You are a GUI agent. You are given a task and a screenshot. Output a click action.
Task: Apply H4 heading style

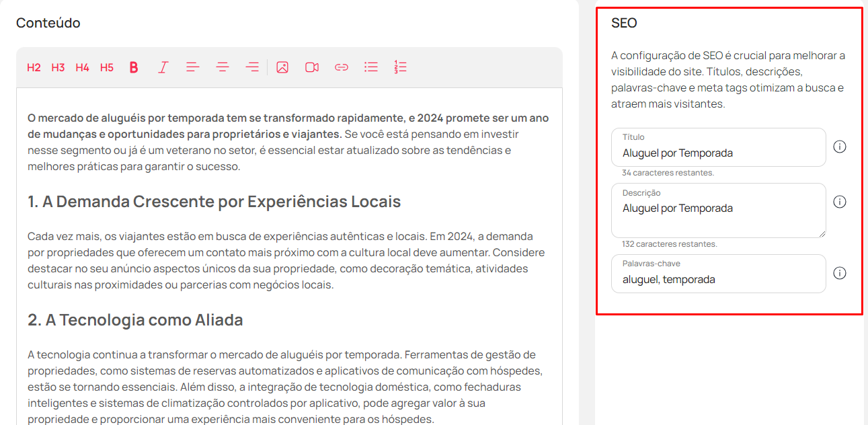[x=82, y=67]
